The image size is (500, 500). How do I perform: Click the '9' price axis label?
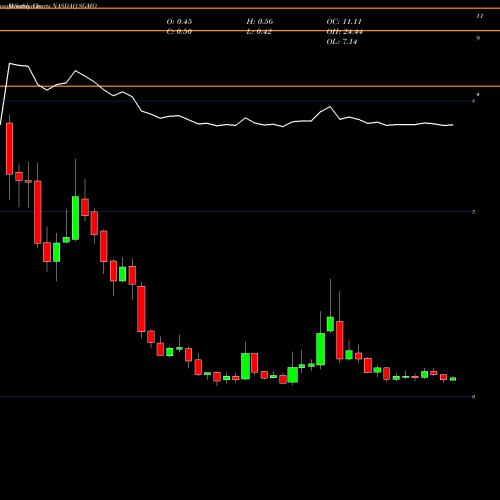point(478,38)
